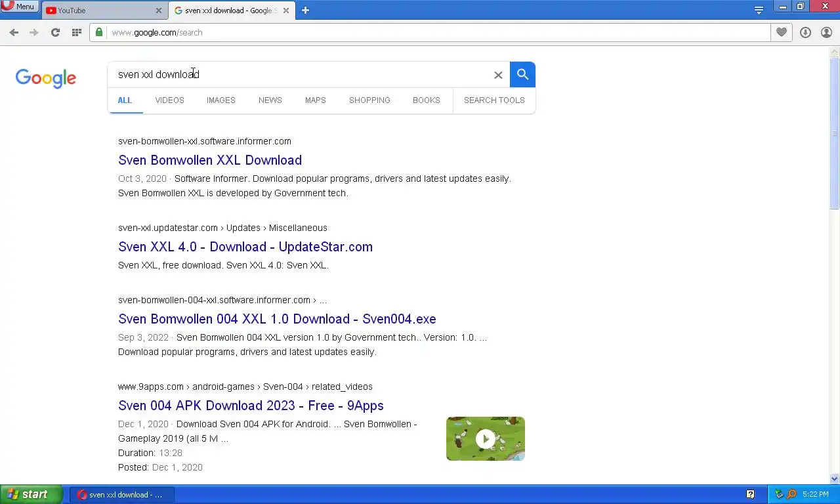Screen dimensions: 840x504
Task: Click the green shield tray icon
Action: [x=779, y=494]
